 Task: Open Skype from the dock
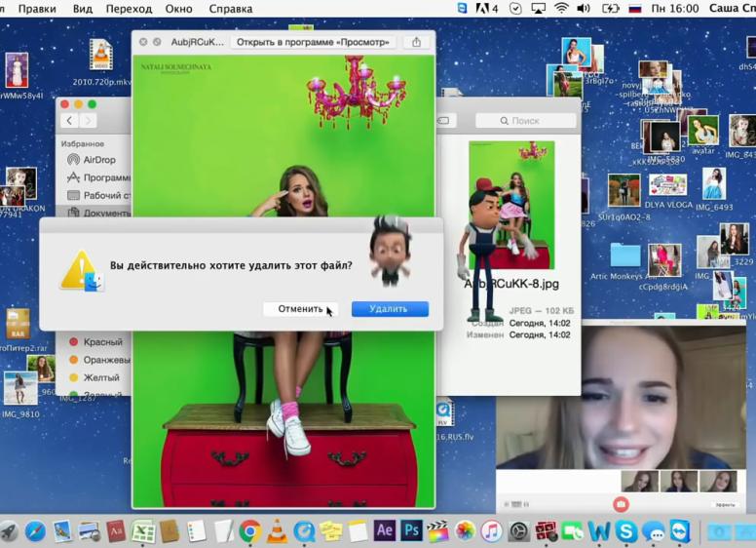625,531
